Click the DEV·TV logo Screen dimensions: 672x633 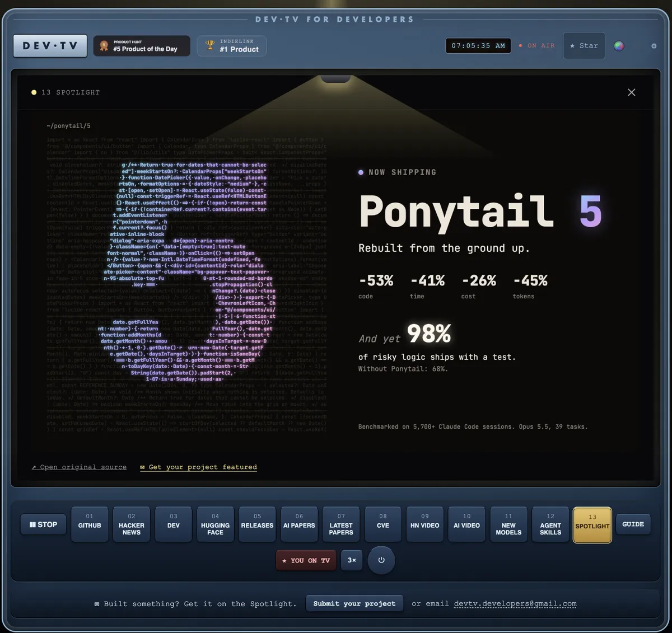tap(50, 46)
